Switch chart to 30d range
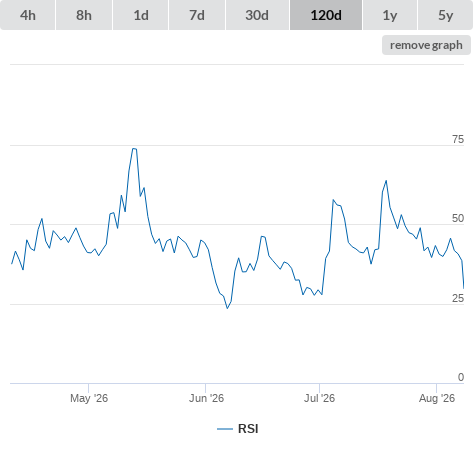 [x=257, y=15]
